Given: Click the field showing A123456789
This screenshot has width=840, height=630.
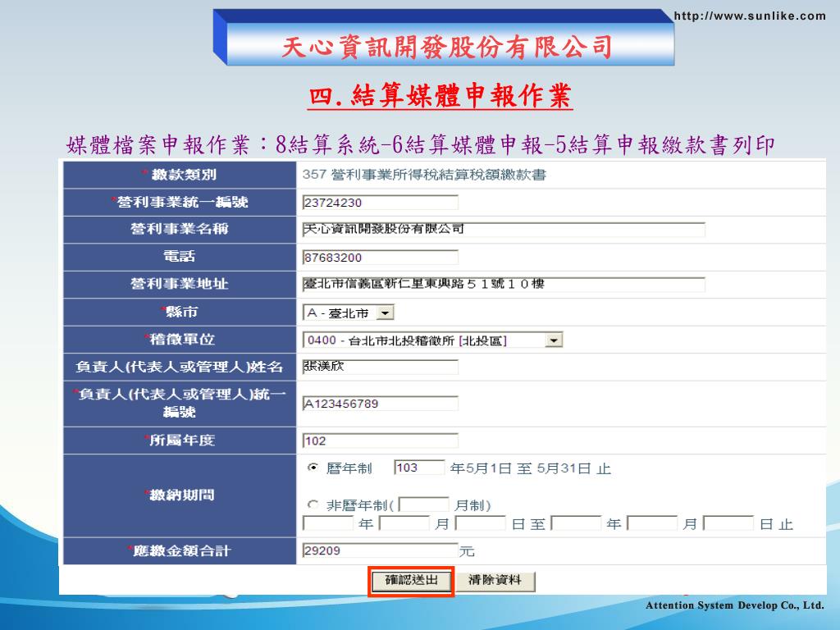Looking at the screenshot, I should click(x=381, y=404).
